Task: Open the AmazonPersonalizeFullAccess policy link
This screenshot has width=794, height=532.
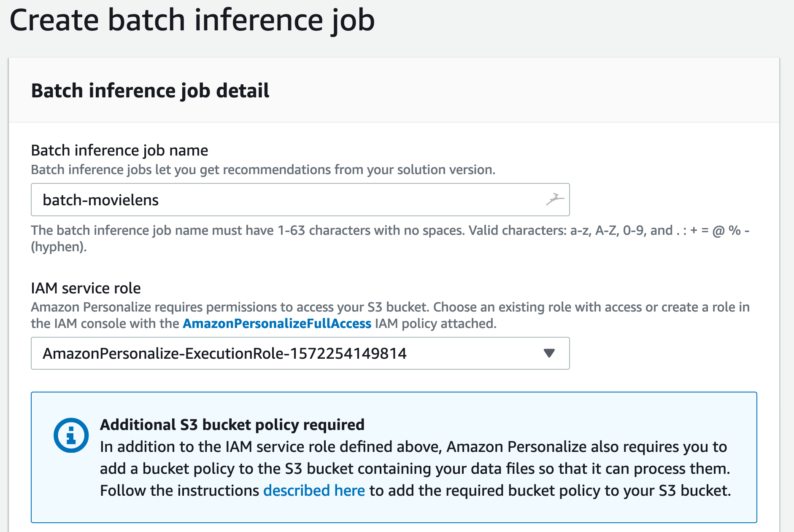Action: pos(277,323)
